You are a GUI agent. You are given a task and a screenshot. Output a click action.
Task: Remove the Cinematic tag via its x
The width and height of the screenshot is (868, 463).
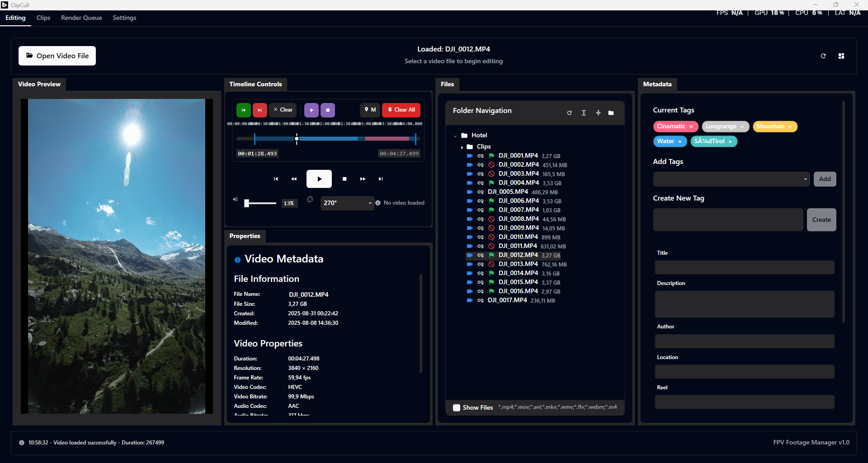click(x=691, y=127)
